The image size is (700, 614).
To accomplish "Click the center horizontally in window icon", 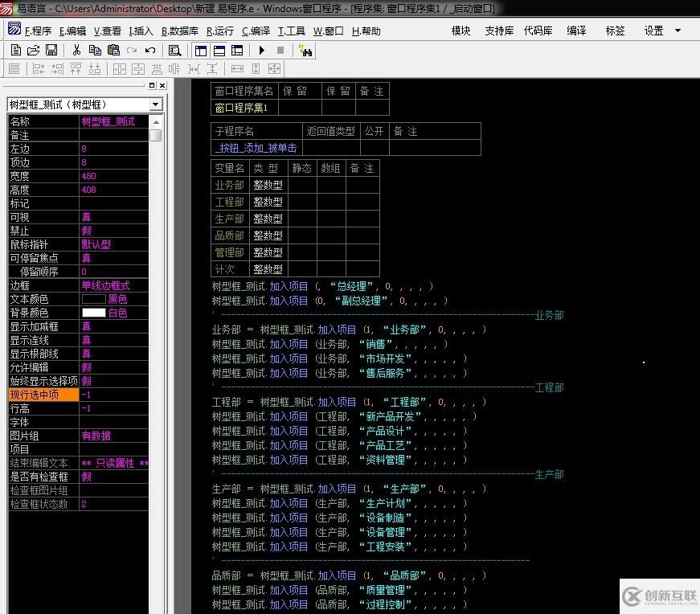I will pos(119,69).
